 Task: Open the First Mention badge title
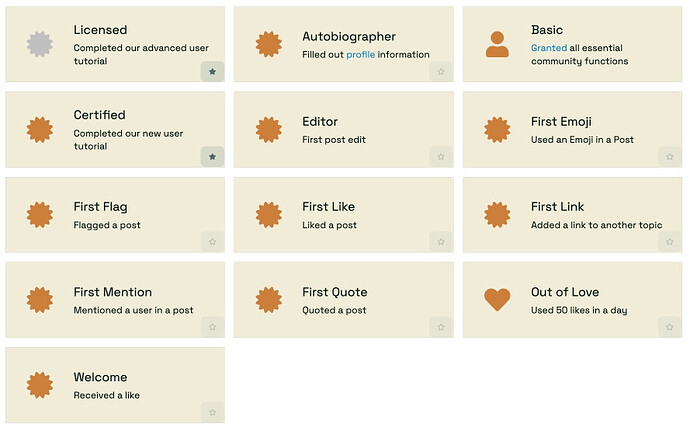(x=113, y=292)
